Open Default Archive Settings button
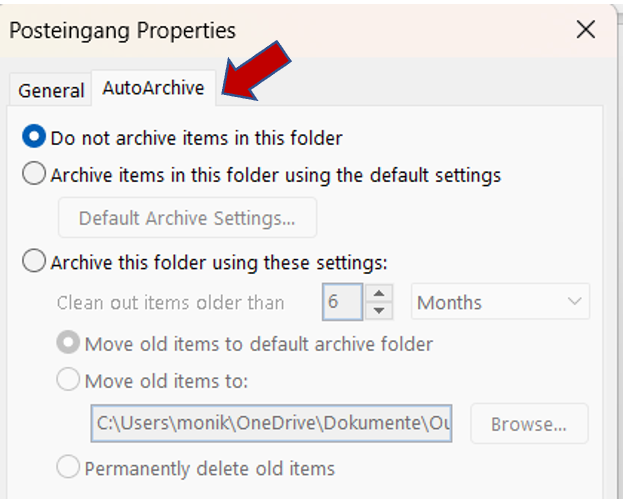 (x=187, y=218)
